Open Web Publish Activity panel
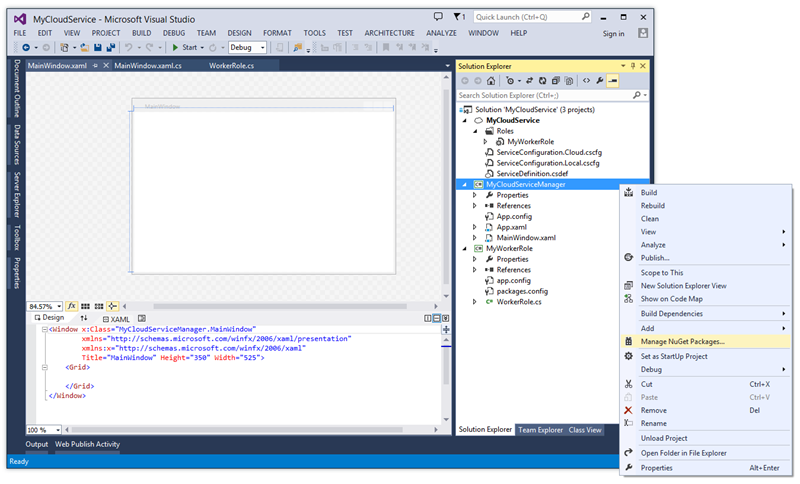The height and width of the screenshot is (484, 800). tap(87, 444)
